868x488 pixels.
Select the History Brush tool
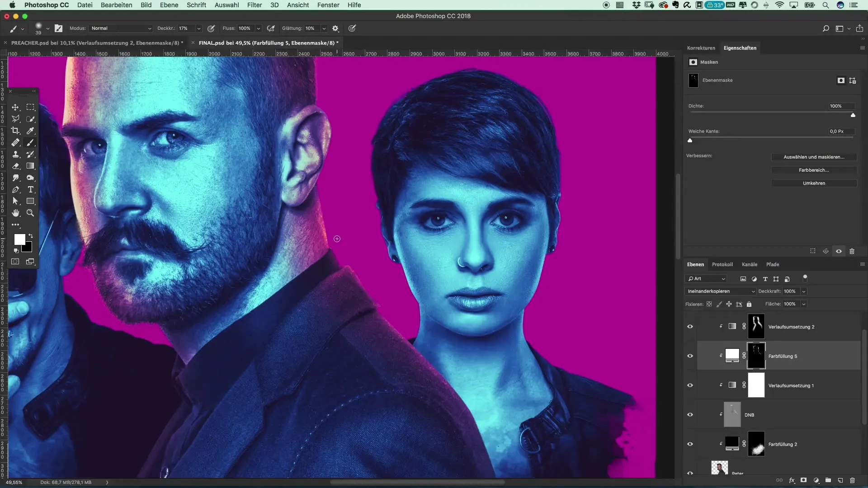(x=30, y=154)
